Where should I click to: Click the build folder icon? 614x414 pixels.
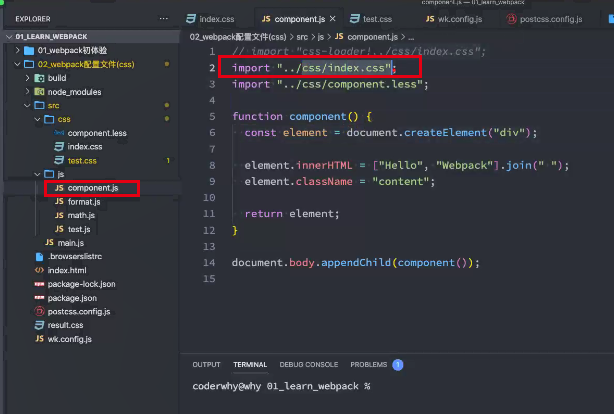pyautogui.click(x=39, y=78)
